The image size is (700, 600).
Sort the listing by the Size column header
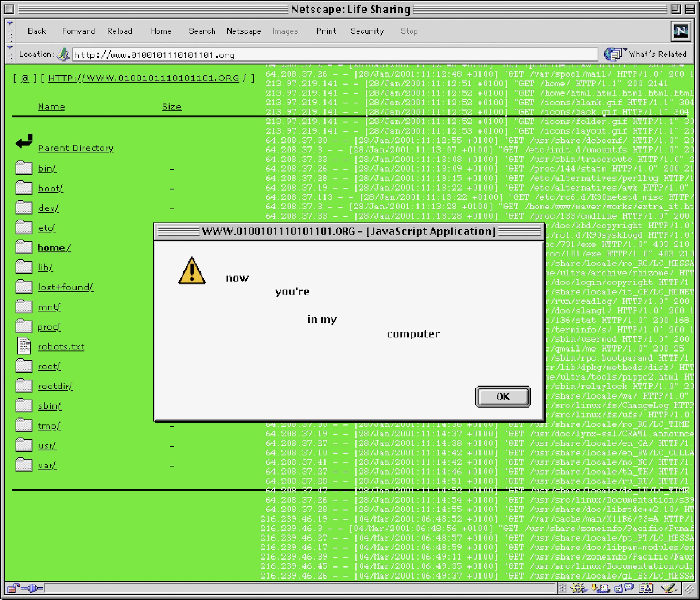click(171, 107)
